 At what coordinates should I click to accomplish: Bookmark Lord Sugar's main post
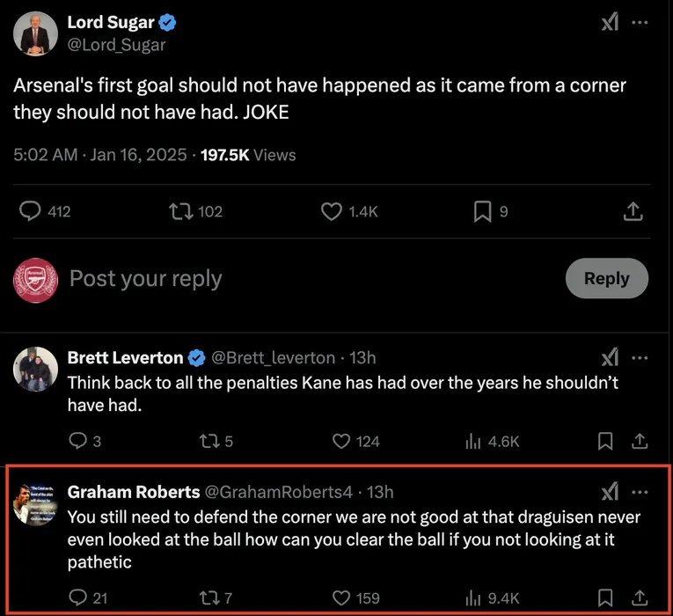(482, 211)
